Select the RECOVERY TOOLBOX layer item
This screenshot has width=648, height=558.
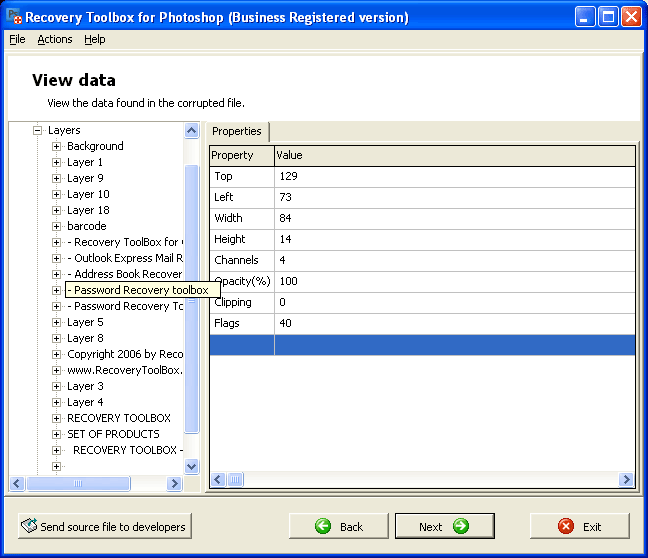pyautogui.click(x=118, y=418)
